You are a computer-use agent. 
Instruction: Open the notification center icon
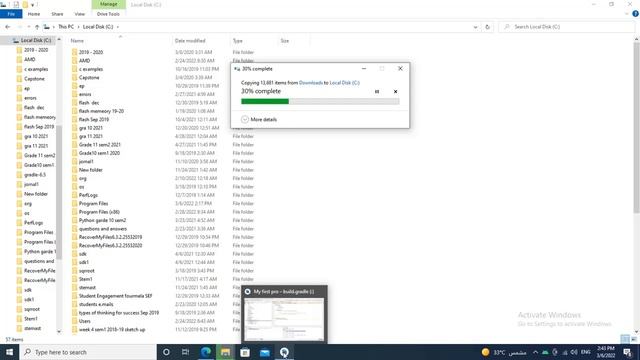tap(628, 352)
